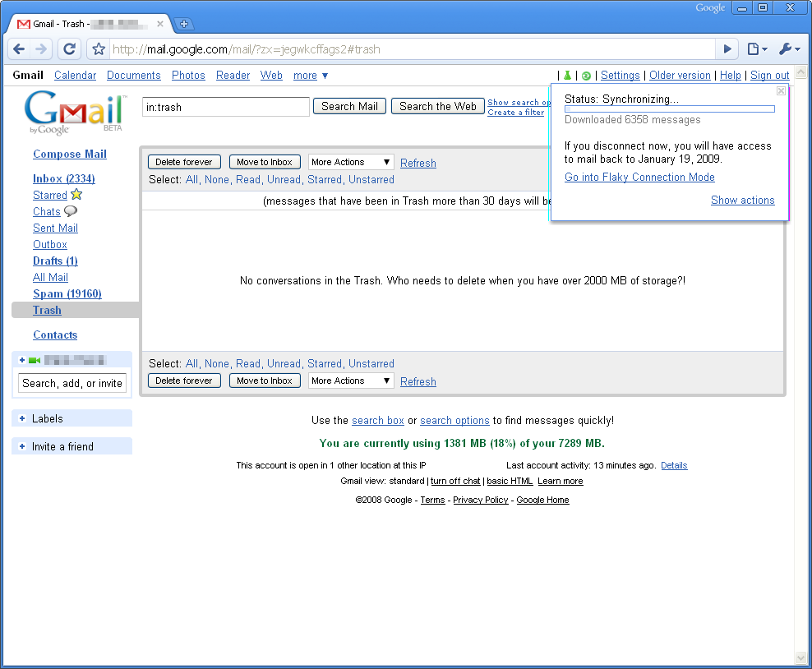Open Calendar from top navigation
Image resolution: width=812 pixels, height=669 pixels.
(75, 76)
